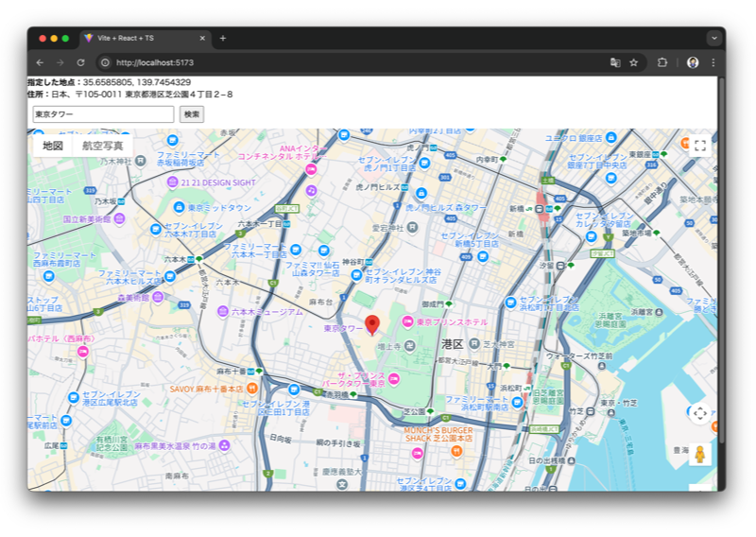Expand the tab search dropdown arrow
The width and height of the screenshot is (756, 537).
pyautogui.click(x=713, y=38)
